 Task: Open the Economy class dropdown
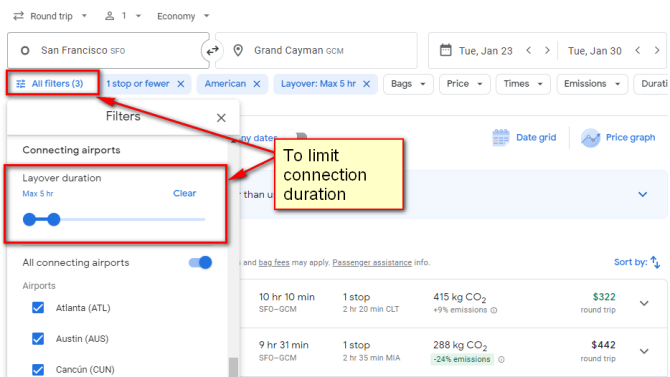point(183,16)
